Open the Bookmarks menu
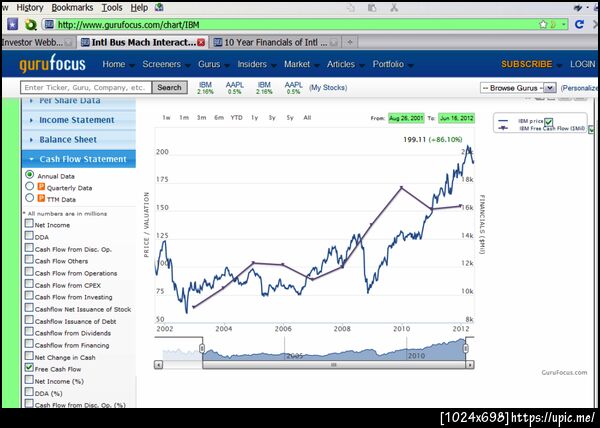Image resolution: width=600 pixels, height=428 pixels. (72, 7)
